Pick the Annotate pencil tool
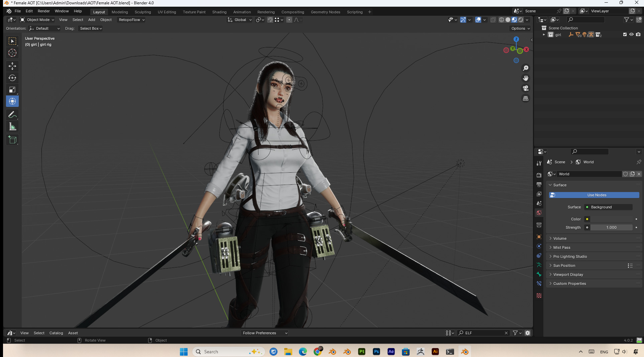Viewport: 644px width, 357px height. 12,115
